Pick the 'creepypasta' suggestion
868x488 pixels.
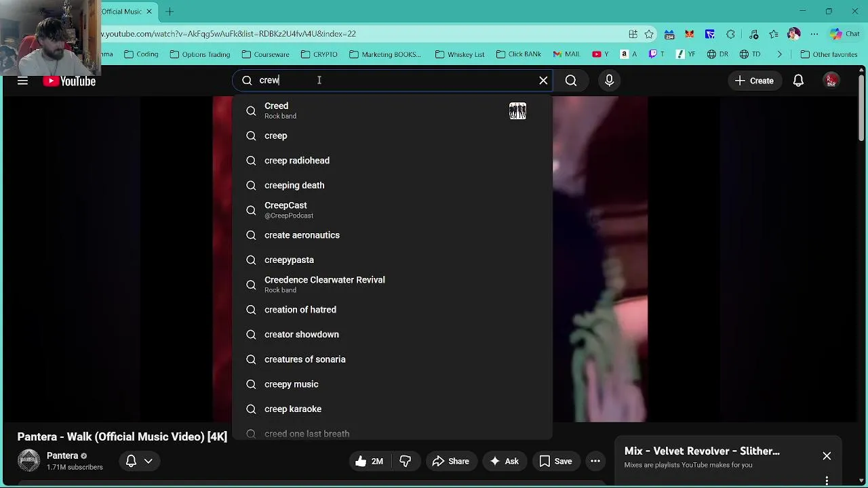pyautogui.click(x=393, y=260)
